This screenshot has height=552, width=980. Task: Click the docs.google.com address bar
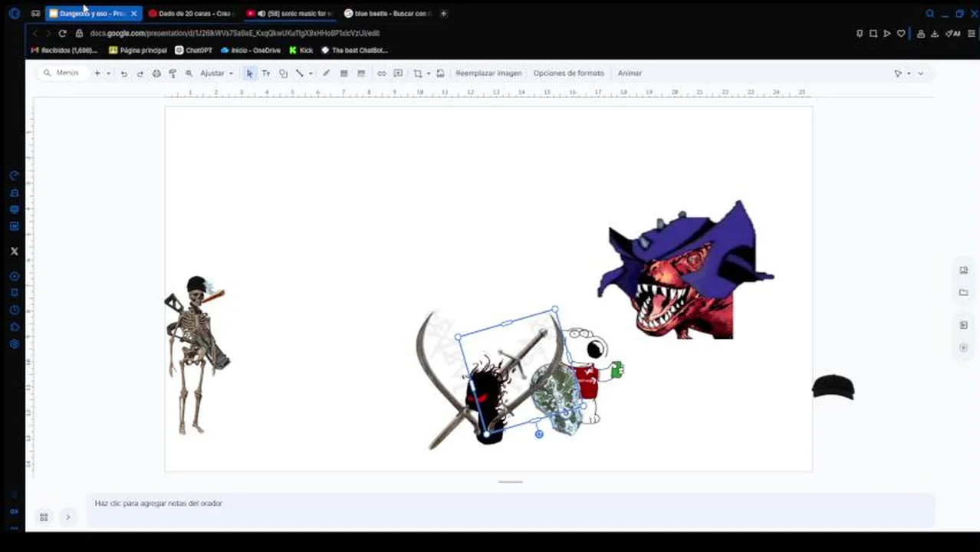pos(235,33)
